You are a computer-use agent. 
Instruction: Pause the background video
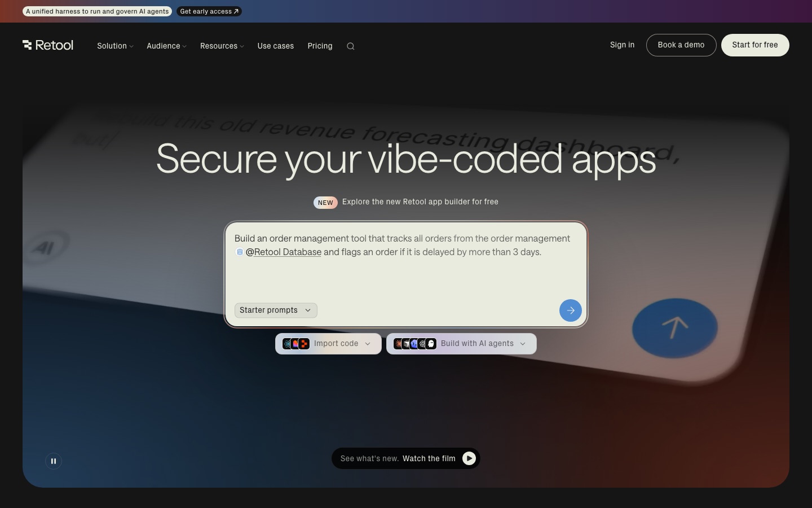click(x=54, y=461)
